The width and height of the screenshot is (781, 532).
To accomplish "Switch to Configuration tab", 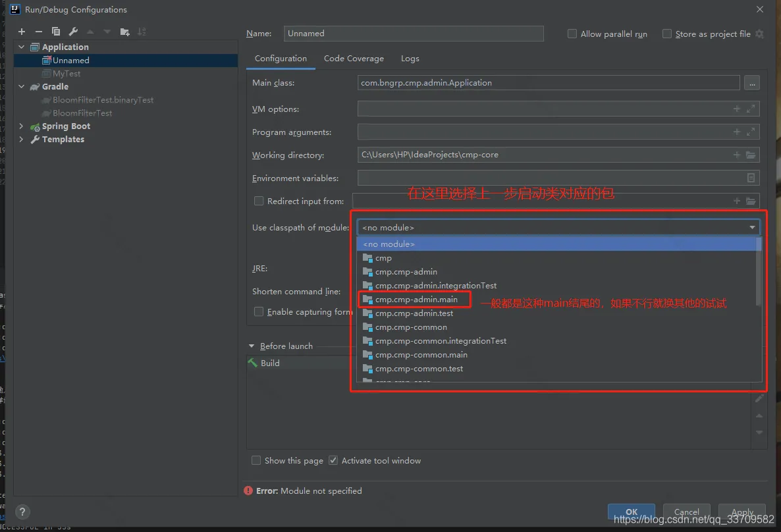I will pyautogui.click(x=281, y=59).
